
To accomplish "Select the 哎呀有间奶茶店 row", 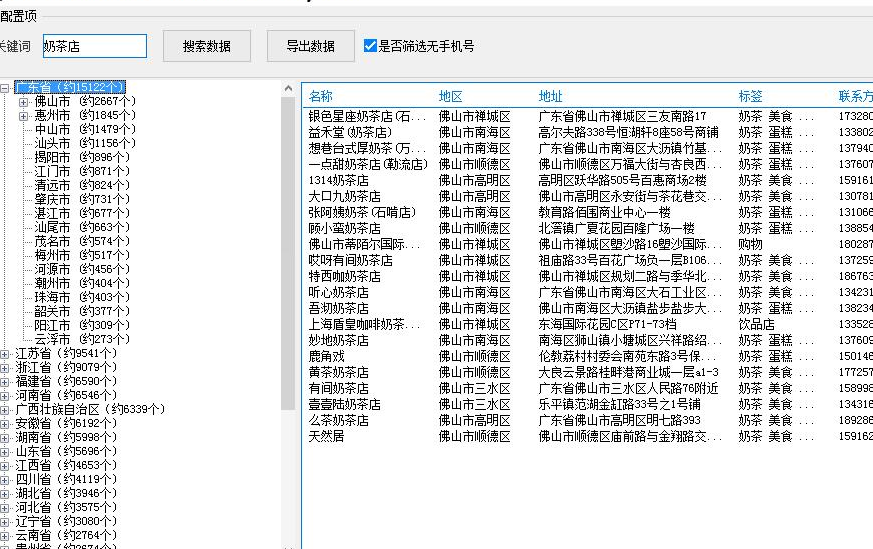I will pyautogui.click(x=587, y=260).
